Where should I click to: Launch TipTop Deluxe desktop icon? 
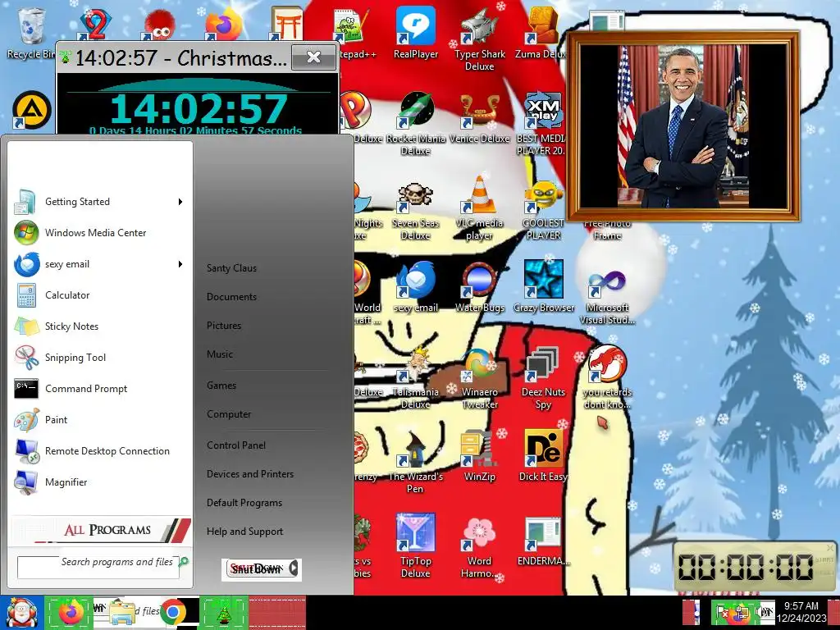(416, 546)
